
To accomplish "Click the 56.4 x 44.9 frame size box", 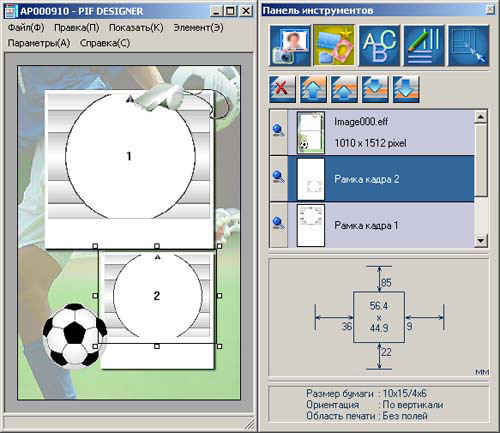I will click(x=379, y=317).
